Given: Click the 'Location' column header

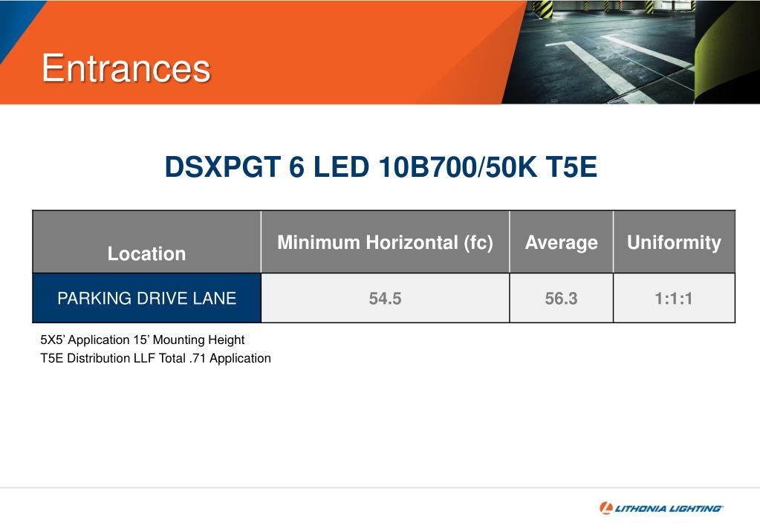Looking at the screenshot, I should click(x=146, y=242).
